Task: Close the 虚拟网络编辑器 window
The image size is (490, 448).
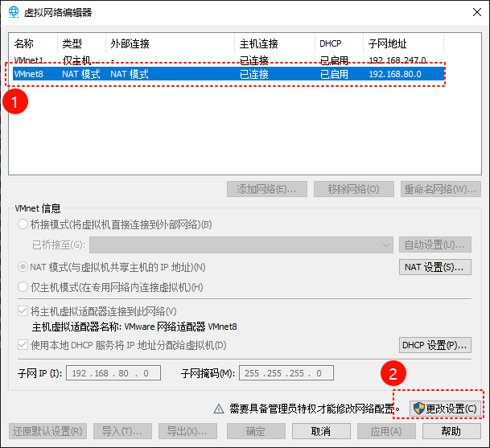Action: [x=477, y=12]
